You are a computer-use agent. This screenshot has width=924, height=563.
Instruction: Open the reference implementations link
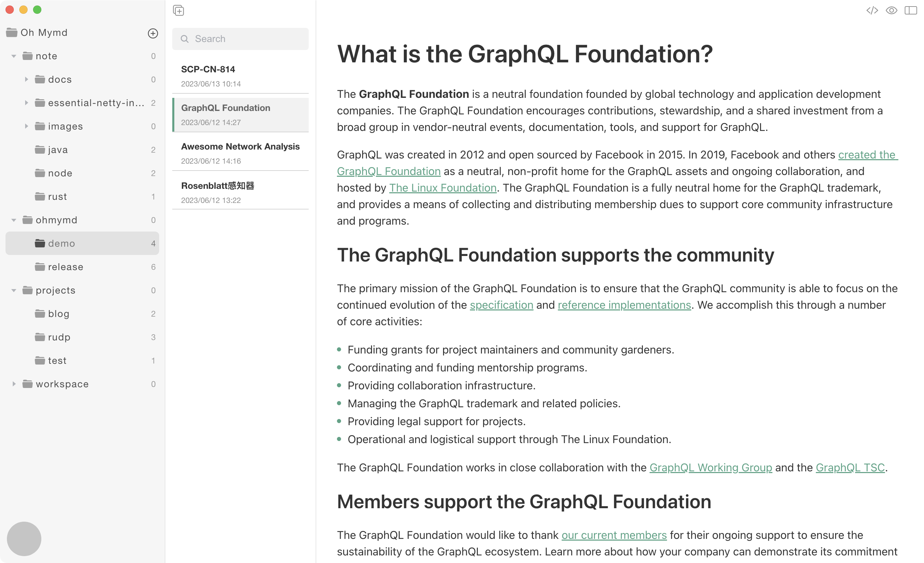[x=624, y=305]
